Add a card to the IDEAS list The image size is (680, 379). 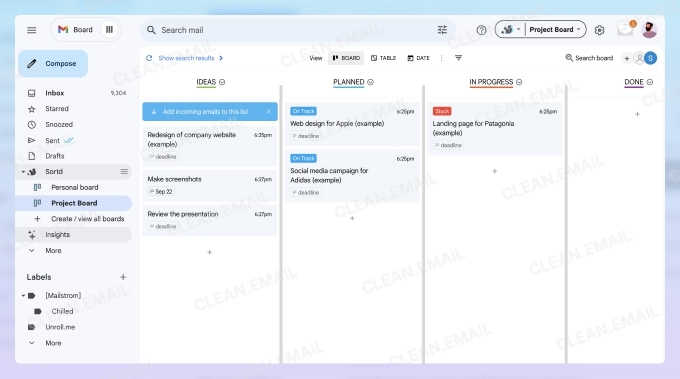(x=209, y=252)
